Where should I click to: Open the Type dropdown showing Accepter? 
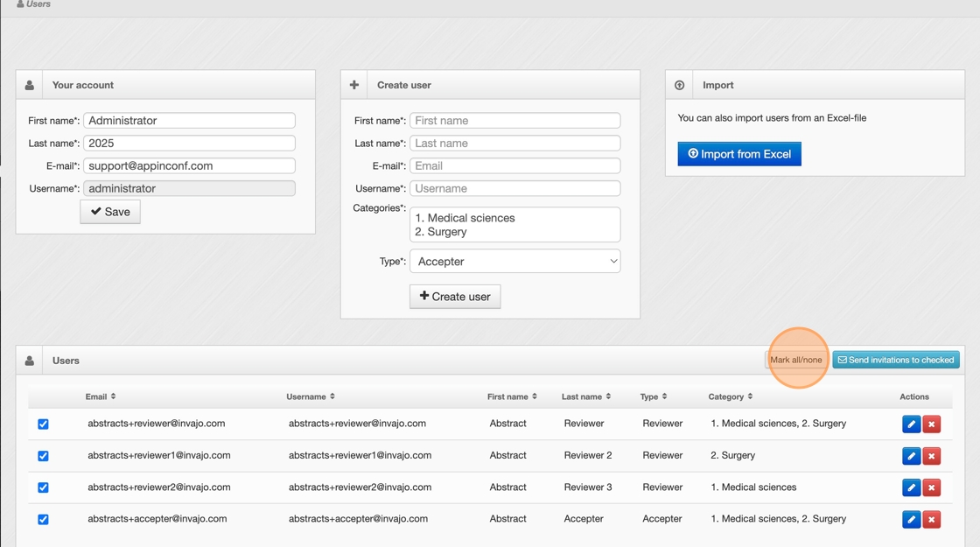514,261
